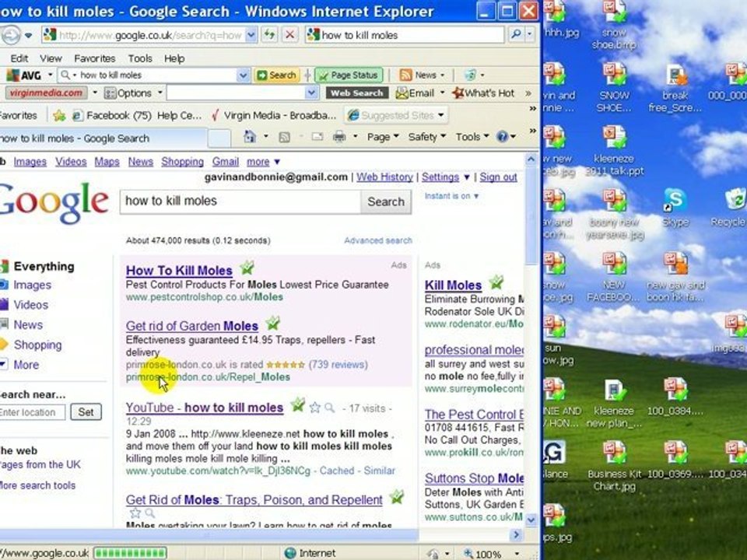Open the Page menu dropdown
This screenshot has height=560, width=747.
(x=383, y=137)
